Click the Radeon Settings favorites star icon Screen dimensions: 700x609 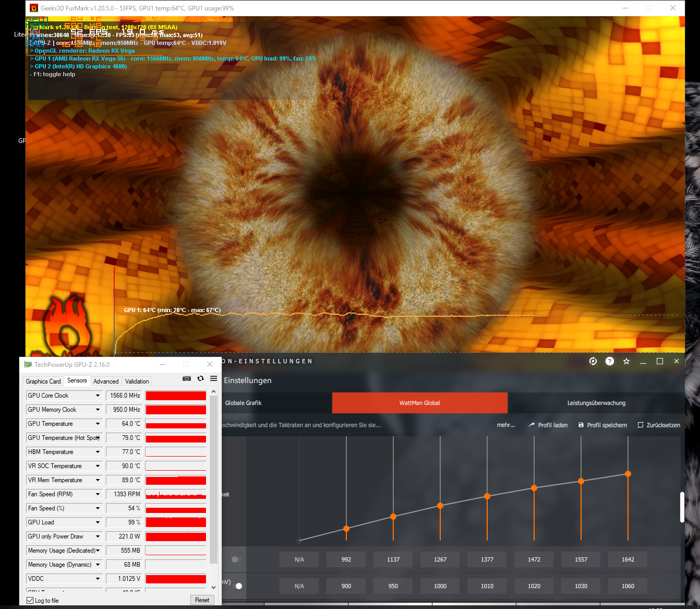[x=626, y=361]
